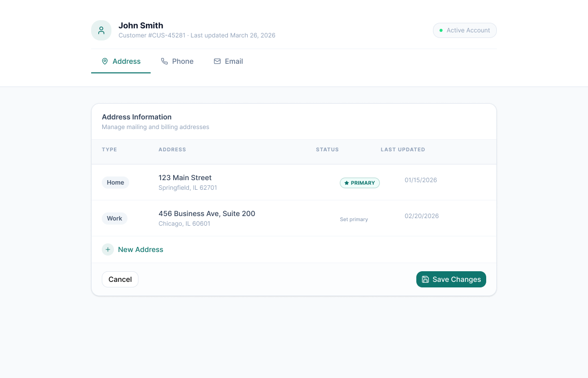This screenshot has height=378, width=588.
Task: Click the plus icon beside New Address
Action: (x=108, y=249)
